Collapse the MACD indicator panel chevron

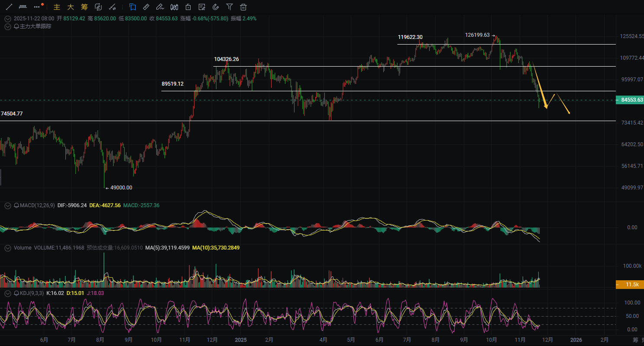click(7, 205)
